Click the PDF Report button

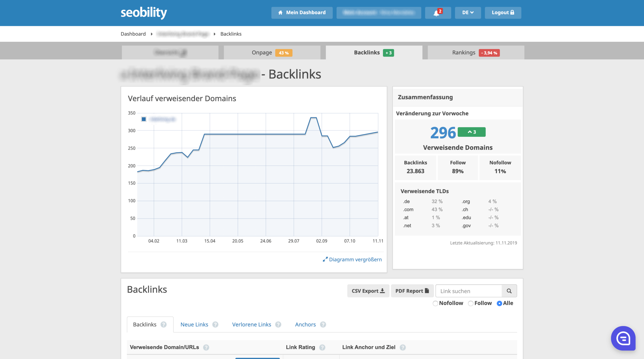[412, 291]
